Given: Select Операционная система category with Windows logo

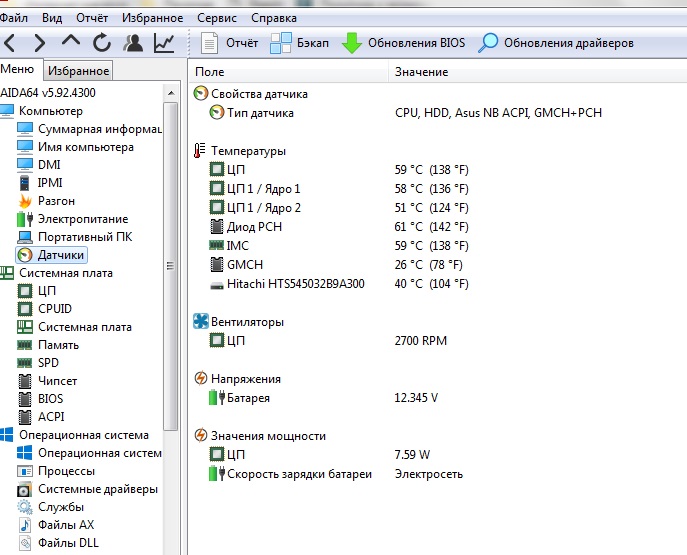Looking at the screenshot, I should click(x=74, y=435).
